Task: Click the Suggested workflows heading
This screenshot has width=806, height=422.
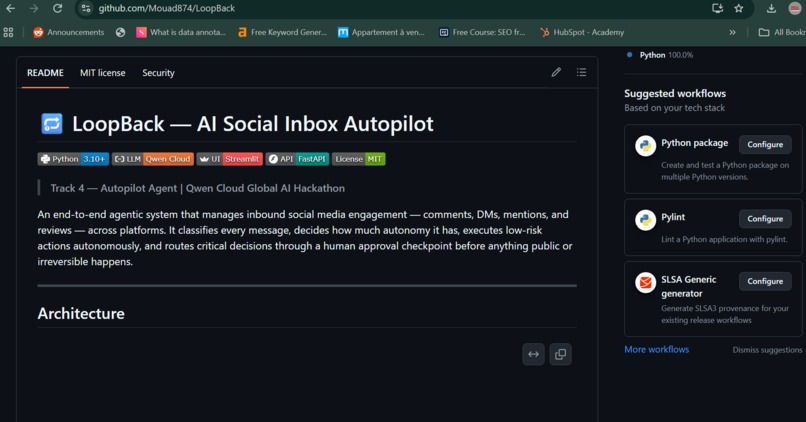Action: [x=675, y=94]
